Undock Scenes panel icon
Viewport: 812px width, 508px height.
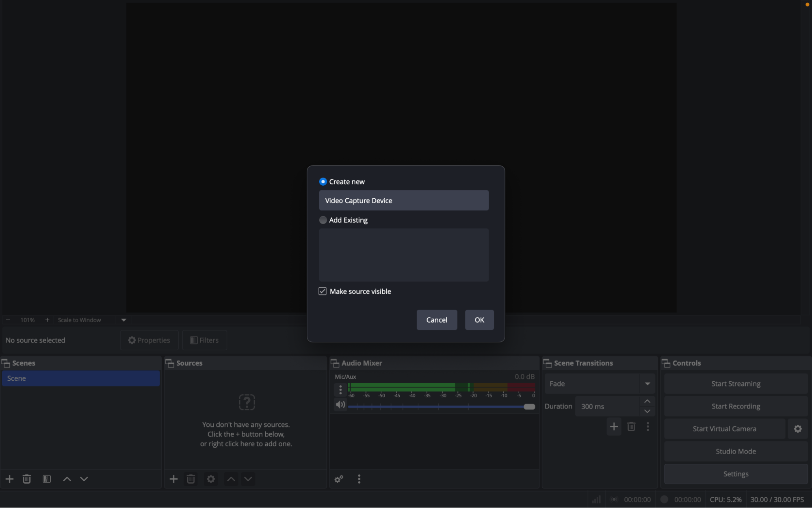(x=6, y=363)
